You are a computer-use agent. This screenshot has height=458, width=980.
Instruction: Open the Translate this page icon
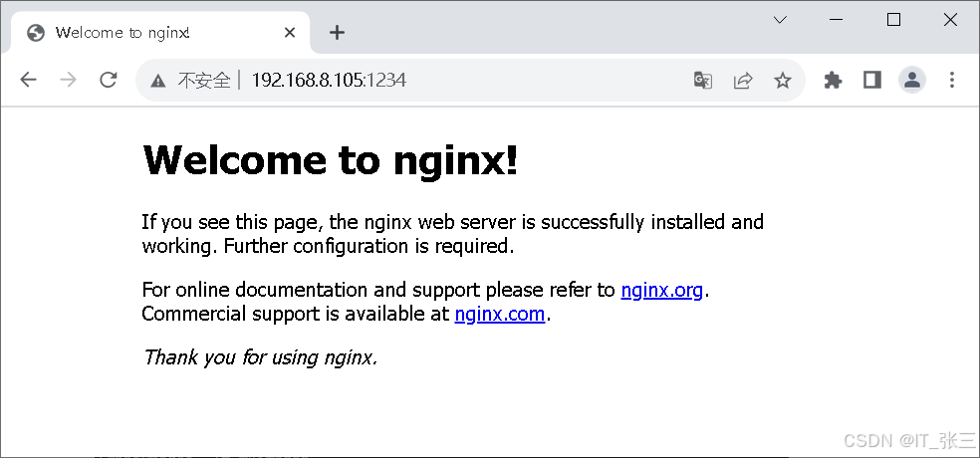(x=702, y=81)
